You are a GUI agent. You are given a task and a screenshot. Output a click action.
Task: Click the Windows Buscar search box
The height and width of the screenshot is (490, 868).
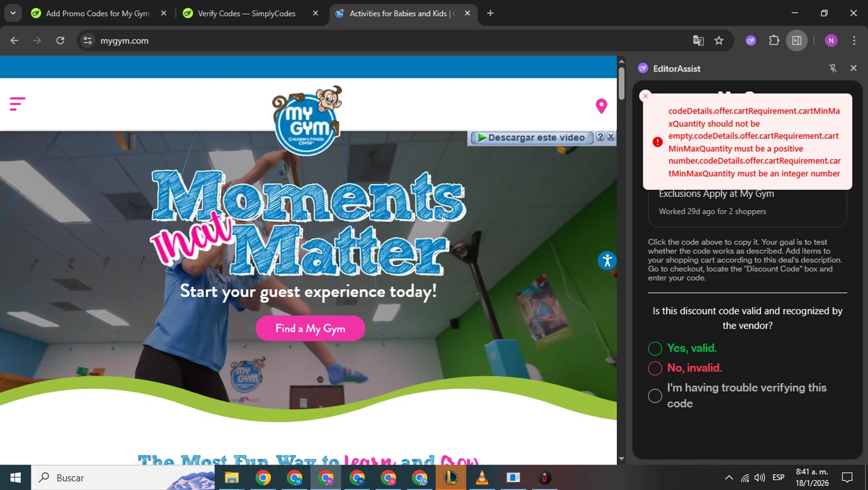coord(123,478)
